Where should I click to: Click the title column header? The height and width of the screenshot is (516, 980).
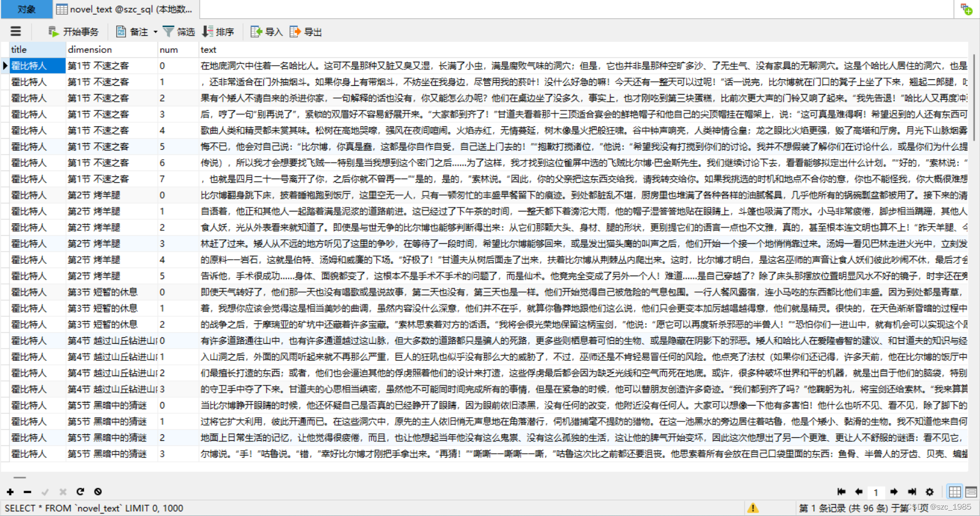click(36, 50)
